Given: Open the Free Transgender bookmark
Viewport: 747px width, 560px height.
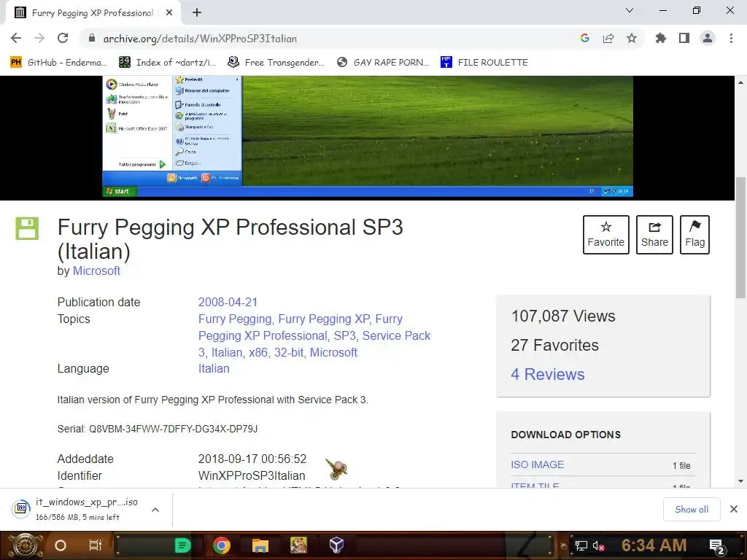Looking at the screenshot, I should click(x=276, y=63).
